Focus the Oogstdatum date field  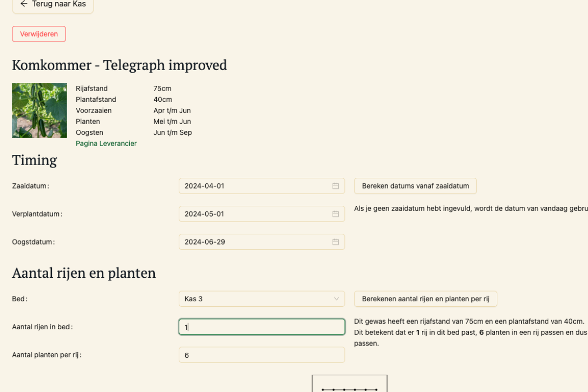pos(262,242)
